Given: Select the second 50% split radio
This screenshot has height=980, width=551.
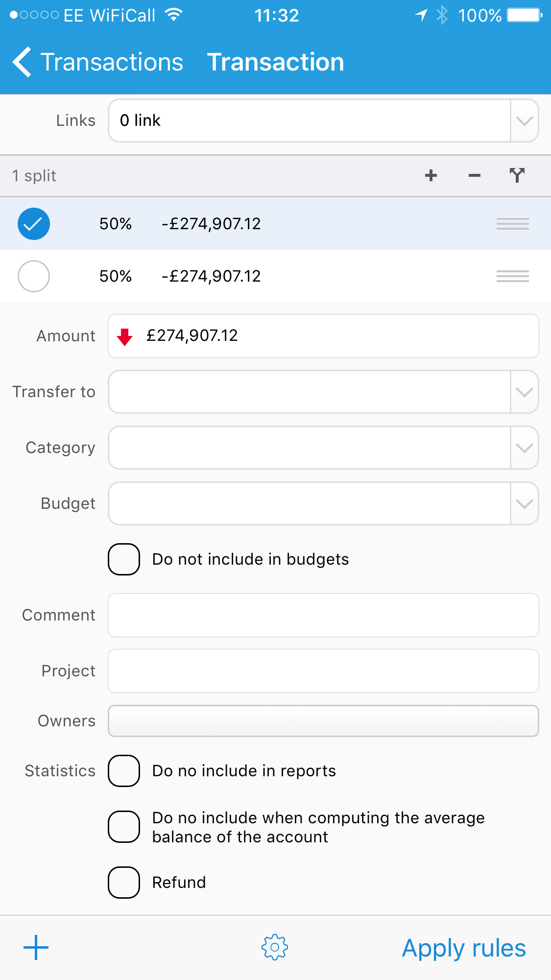Looking at the screenshot, I should (x=34, y=276).
